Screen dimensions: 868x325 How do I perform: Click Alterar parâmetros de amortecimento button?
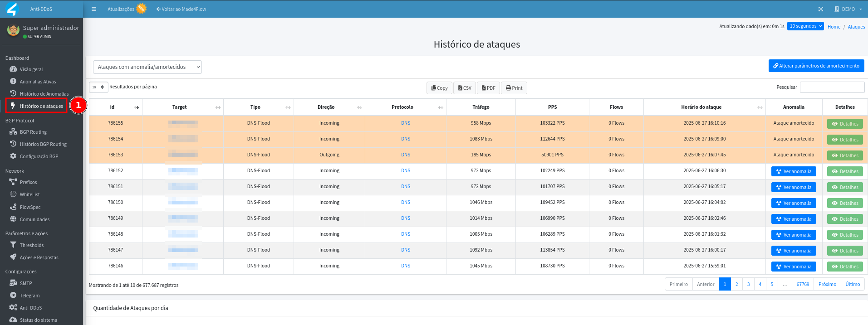point(816,66)
